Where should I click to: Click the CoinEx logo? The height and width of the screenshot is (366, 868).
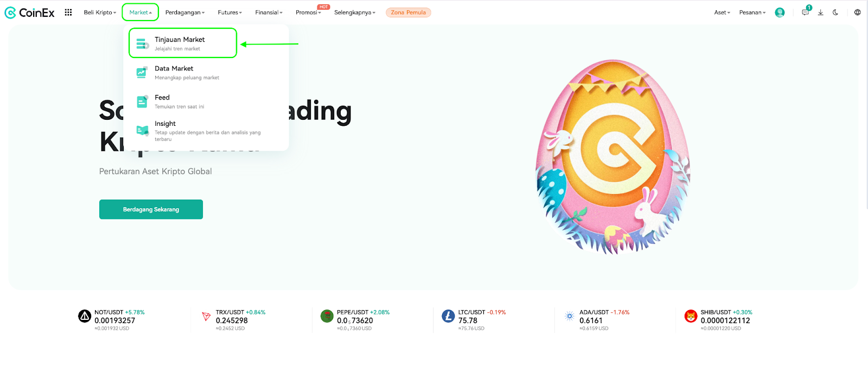29,12
